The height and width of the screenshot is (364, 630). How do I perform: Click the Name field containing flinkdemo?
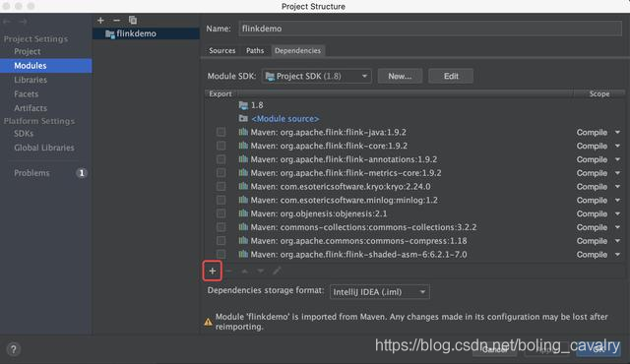430,29
